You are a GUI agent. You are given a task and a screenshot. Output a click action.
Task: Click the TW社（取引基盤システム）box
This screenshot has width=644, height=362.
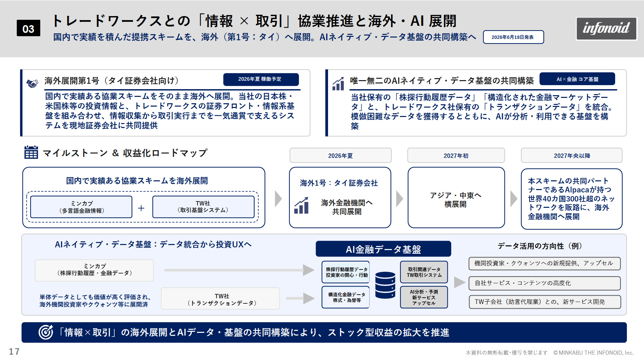click(203, 207)
